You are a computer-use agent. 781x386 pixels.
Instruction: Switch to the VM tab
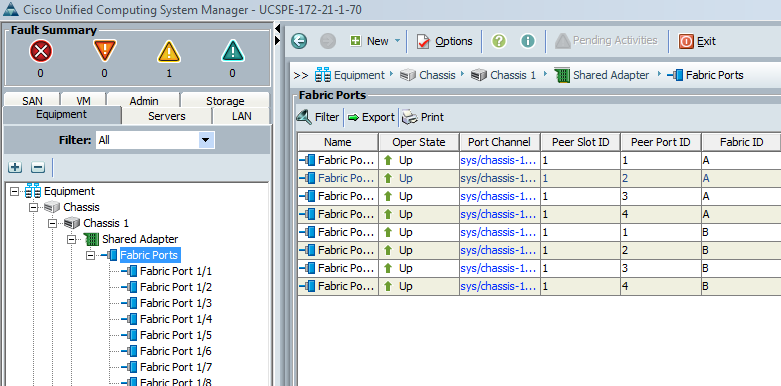click(x=83, y=101)
